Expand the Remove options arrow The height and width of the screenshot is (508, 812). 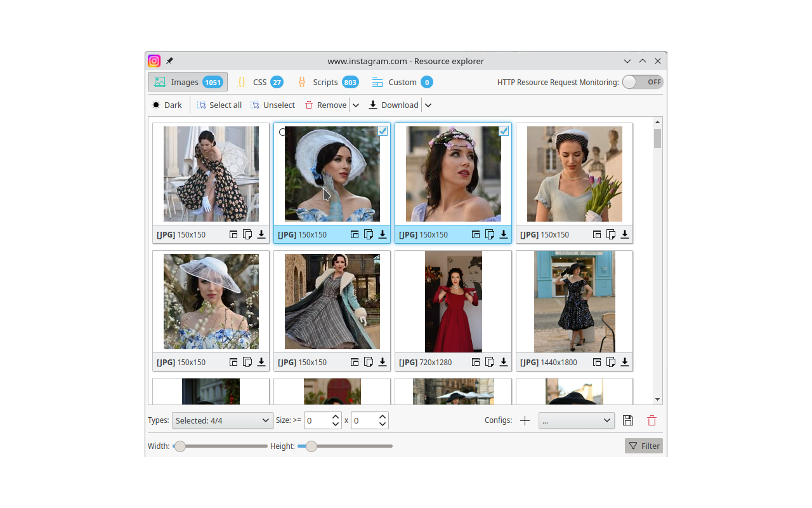click(x=356, y=105)
